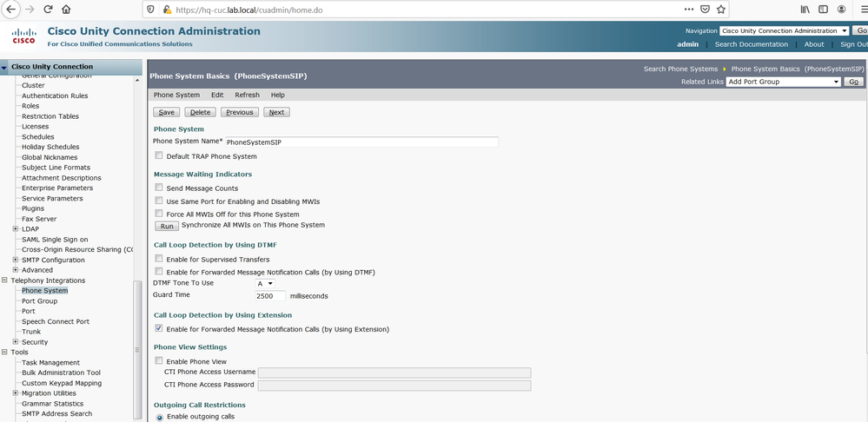This screenshot has width=868, height=422.
Task: Click the Save button
Action: pyautogui.click(x=166, y=112)
